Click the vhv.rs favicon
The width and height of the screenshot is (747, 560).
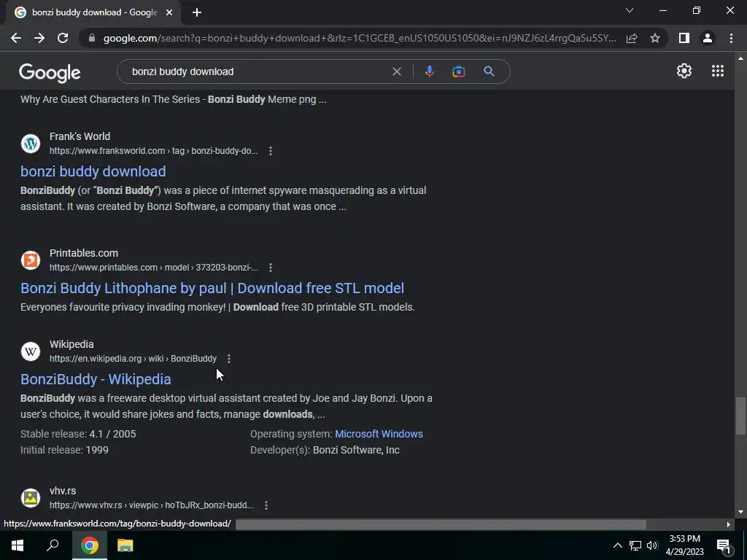point(31,497)
